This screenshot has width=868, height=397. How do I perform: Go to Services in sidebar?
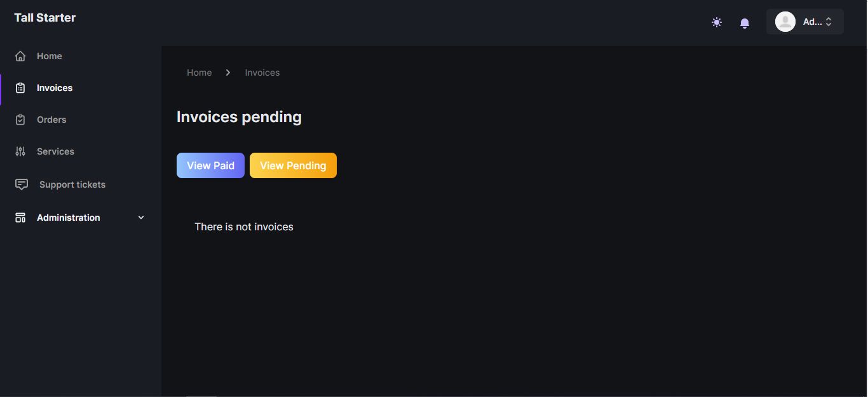pyautogui.click(x=55, y=151)
